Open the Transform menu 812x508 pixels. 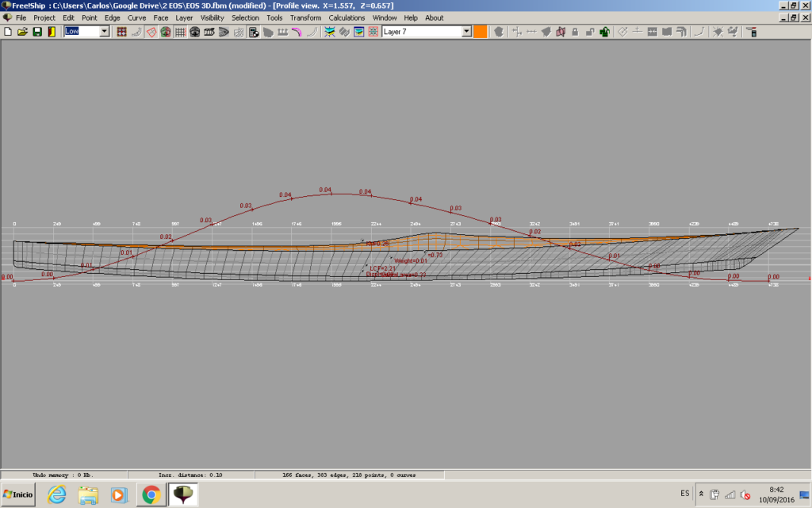(305, 17)
